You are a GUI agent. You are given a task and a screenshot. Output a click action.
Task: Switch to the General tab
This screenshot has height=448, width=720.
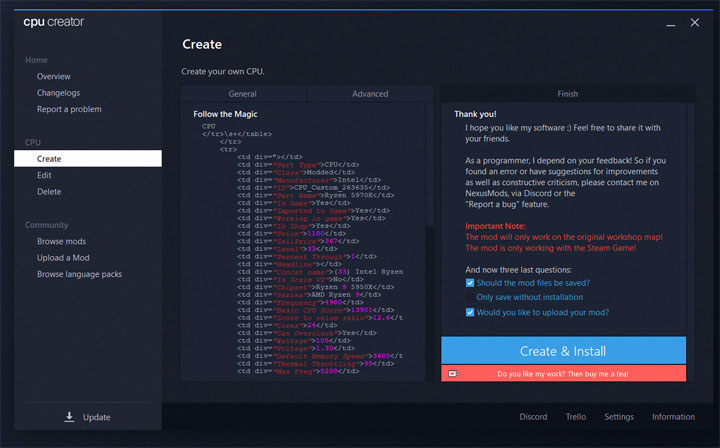(243, 94)
